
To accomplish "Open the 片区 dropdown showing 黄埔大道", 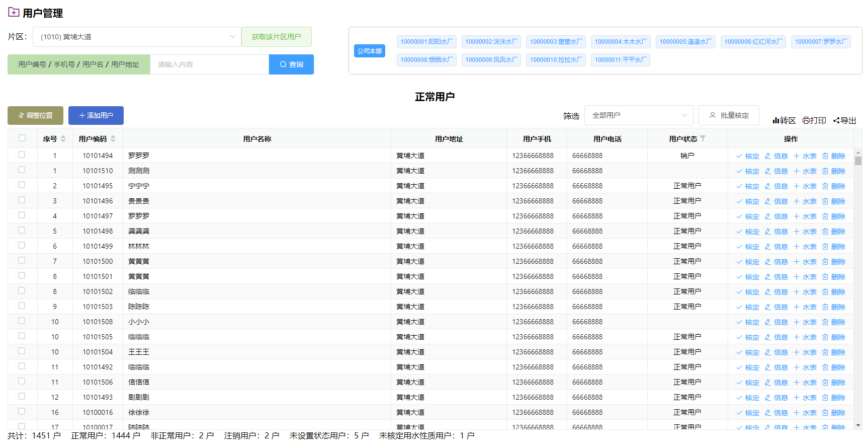I will (137, 37).
